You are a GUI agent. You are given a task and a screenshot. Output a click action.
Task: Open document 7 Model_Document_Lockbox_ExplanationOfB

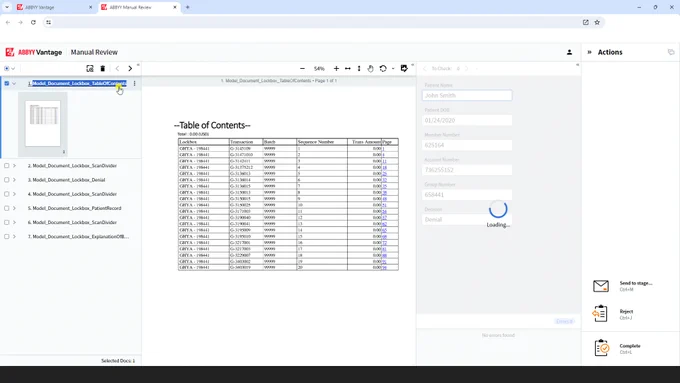coord(78,236)
